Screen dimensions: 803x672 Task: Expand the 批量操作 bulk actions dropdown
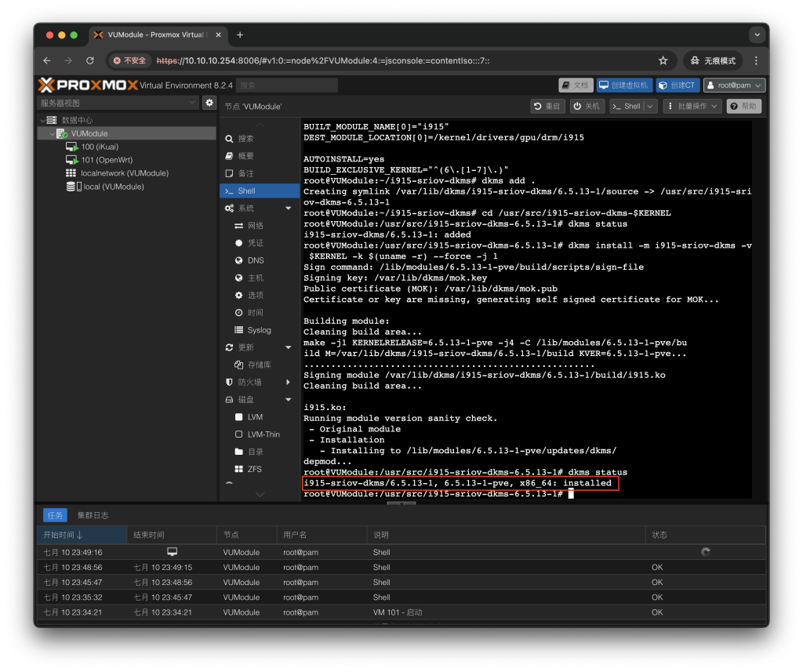point(692,106)
